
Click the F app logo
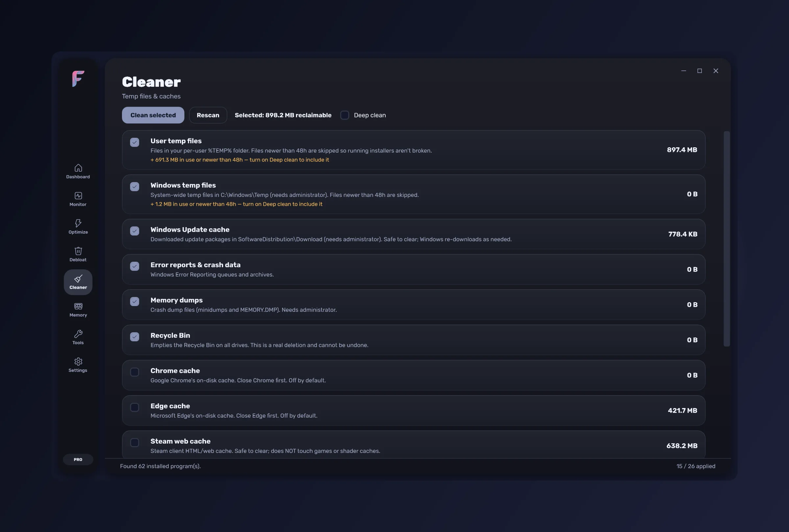click(78, 79)
